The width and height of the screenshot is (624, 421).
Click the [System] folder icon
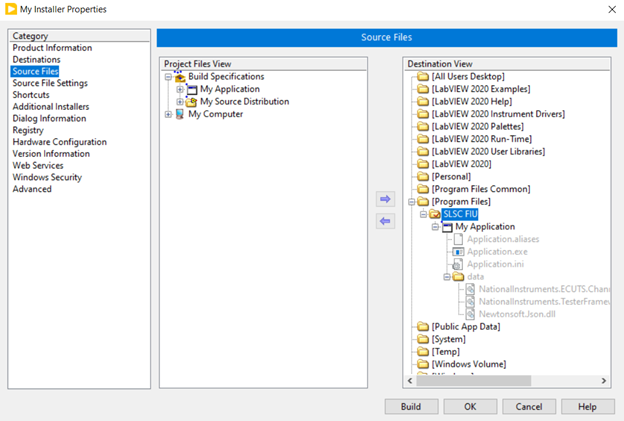click(423, 339)
